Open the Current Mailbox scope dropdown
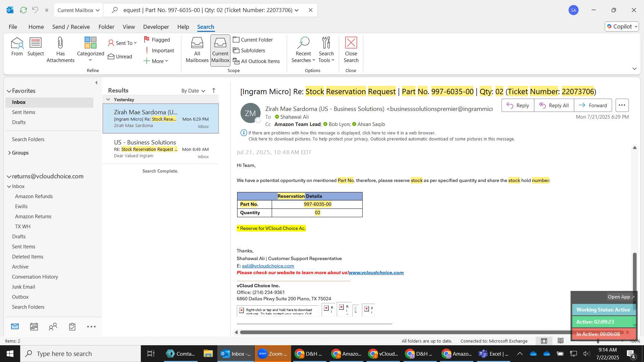This screenshot has height=362, width=644. pos(78,10)
